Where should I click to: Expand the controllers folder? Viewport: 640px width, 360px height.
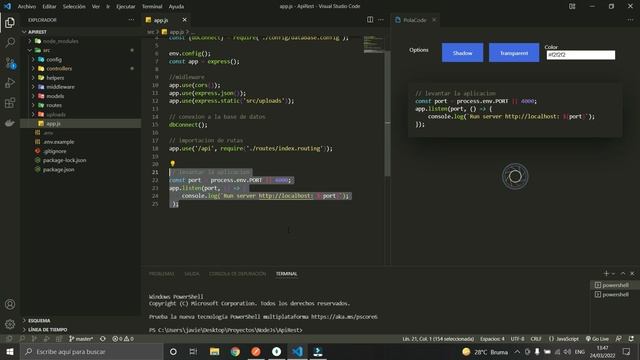coord(33,69)
